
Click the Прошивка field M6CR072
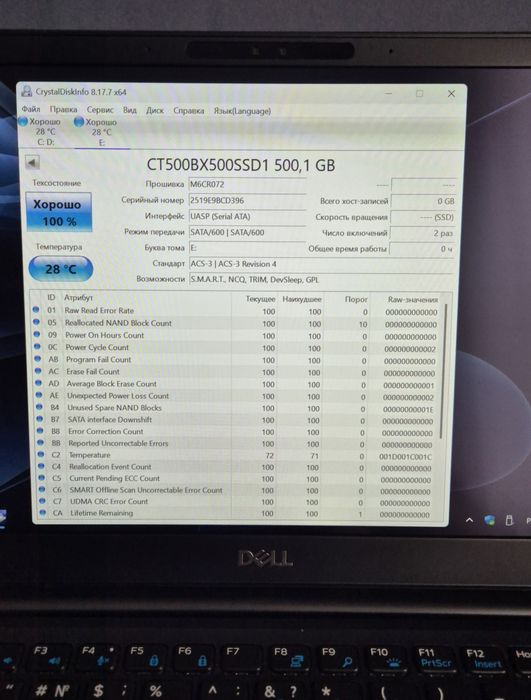point(247,184)
